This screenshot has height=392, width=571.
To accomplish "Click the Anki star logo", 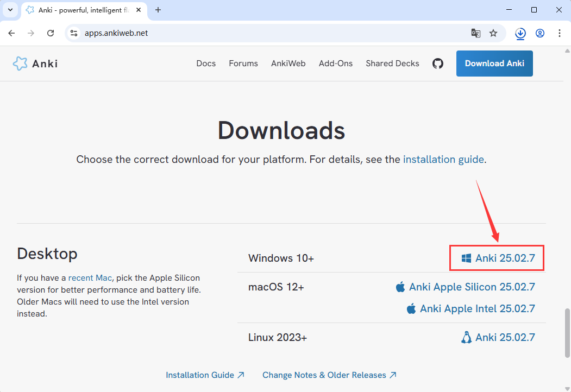I will tap(20, 64).
